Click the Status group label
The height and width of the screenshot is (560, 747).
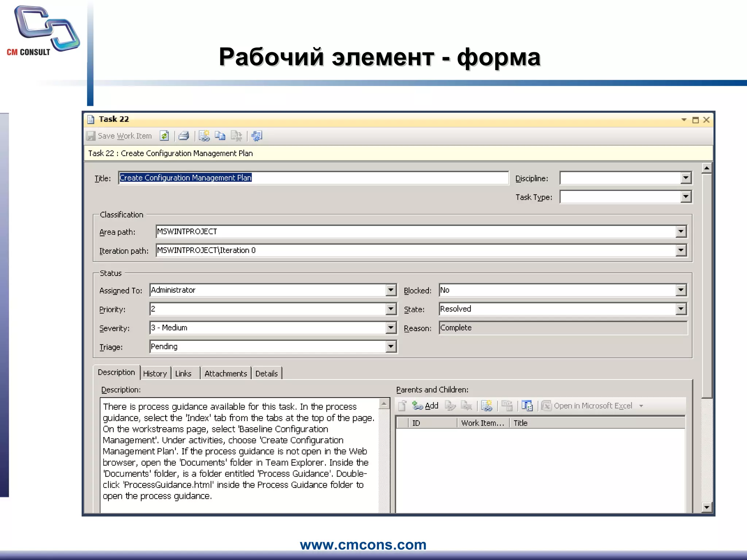pos(111,273)
